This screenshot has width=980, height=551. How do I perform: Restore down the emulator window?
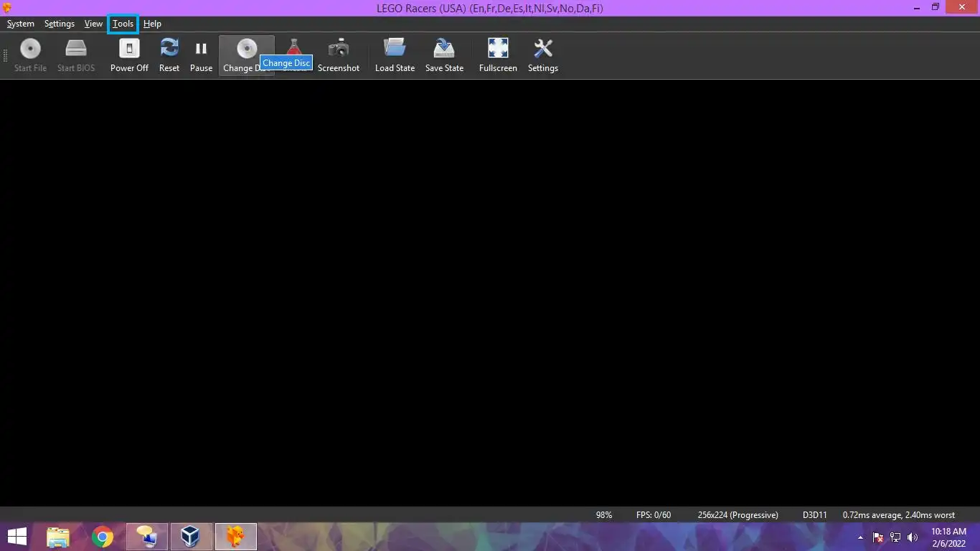(x=936, y=7)
